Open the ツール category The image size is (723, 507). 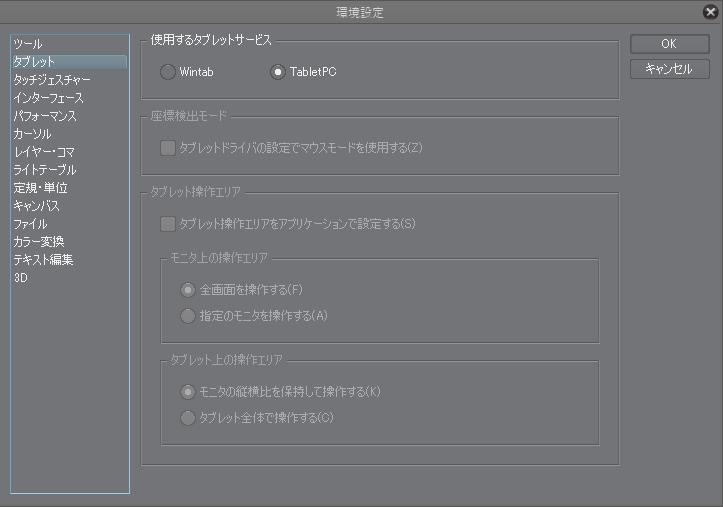pyautogui.click(x=69, y=44)
